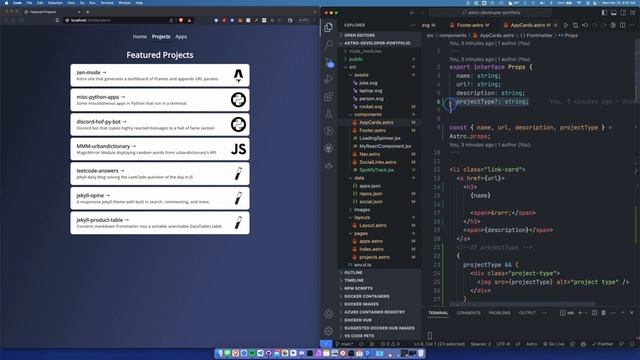Screen dimensions: 640x360
Task: Click the browser bookmark icon
Action: point(57,20)
